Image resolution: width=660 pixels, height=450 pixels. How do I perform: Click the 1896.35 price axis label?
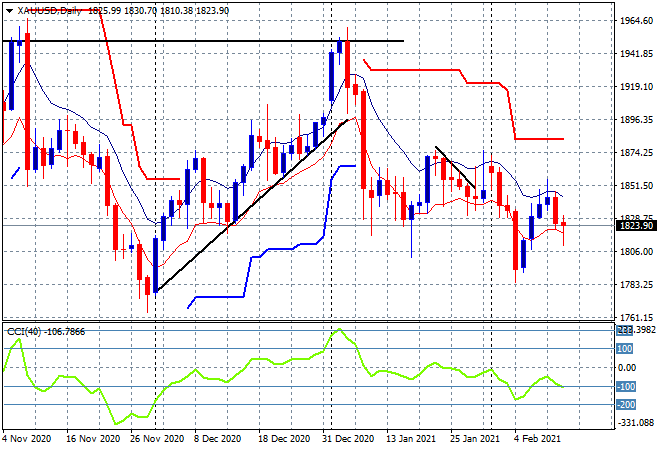tap(636, 120)
